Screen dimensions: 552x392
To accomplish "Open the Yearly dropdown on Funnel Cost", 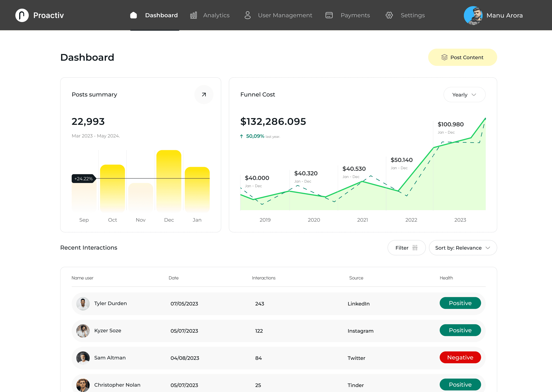I will [x=464, y=95].
